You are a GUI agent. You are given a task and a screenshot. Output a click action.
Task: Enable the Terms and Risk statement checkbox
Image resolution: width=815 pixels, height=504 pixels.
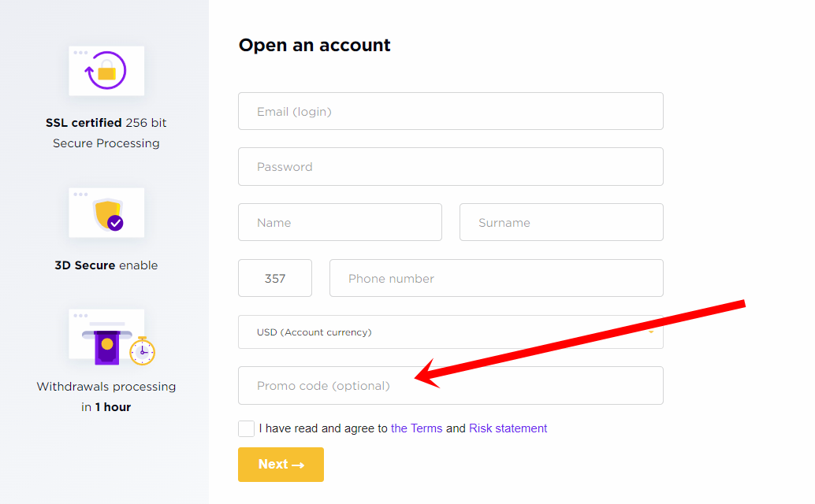(246, 428)
